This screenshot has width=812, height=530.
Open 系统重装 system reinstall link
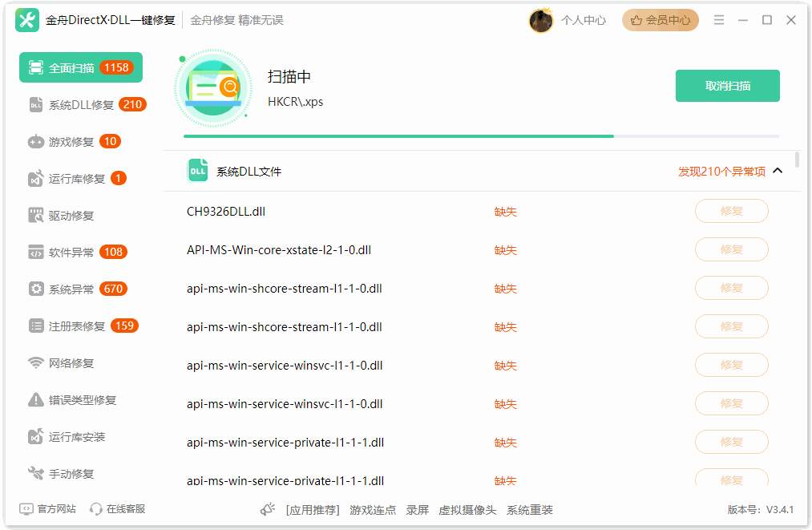tap(529, 510)
